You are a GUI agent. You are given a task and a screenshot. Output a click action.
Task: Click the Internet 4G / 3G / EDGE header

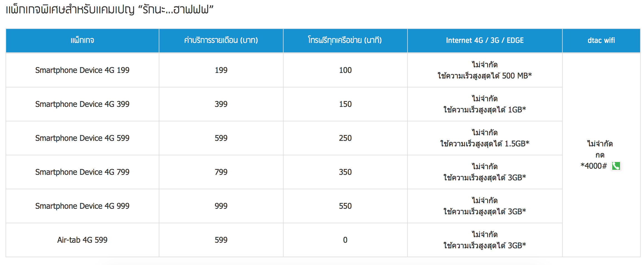point(485,41)
